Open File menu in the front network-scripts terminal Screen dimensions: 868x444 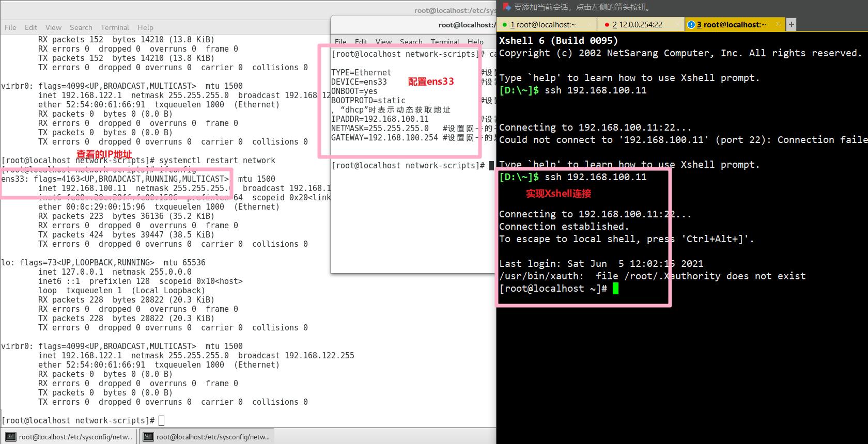click(340, 41)
